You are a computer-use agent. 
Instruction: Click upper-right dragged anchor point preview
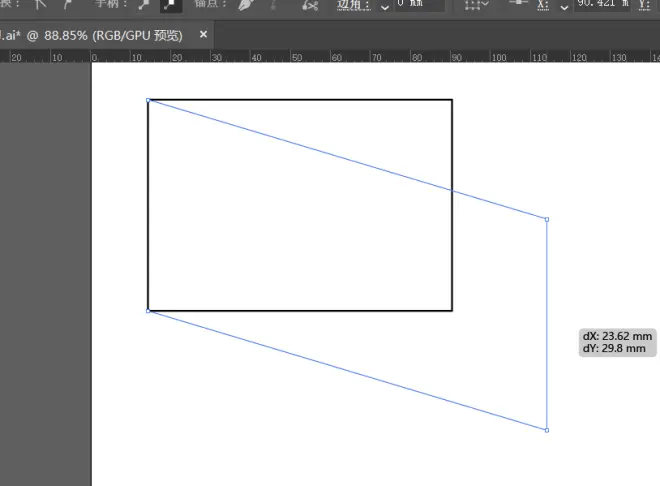point(547,220)
